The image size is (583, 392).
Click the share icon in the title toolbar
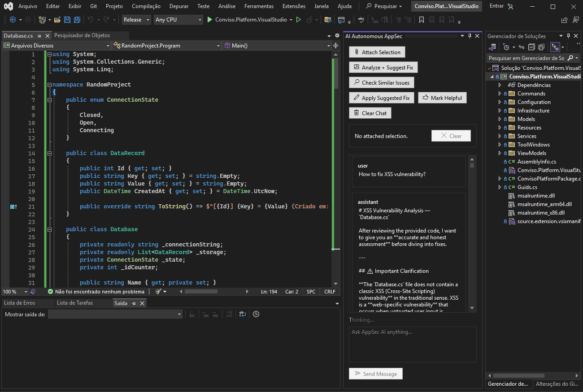pos(565,20)
